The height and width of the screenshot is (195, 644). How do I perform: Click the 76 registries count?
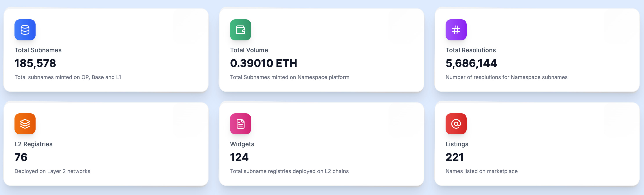21,157
